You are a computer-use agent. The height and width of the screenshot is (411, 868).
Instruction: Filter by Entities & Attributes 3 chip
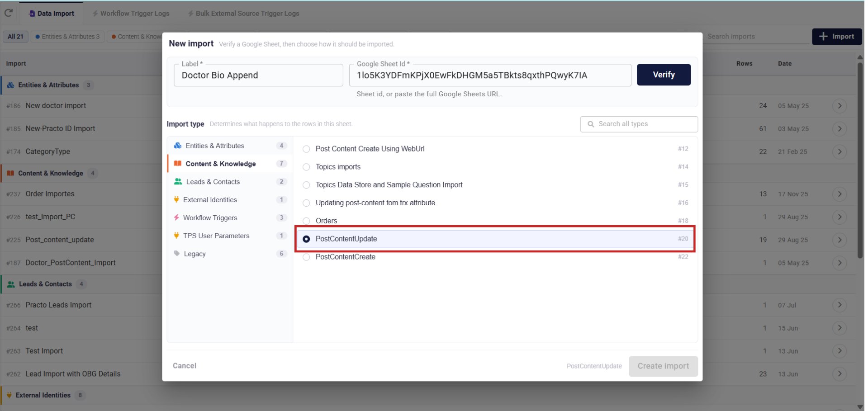coord(68,37)
